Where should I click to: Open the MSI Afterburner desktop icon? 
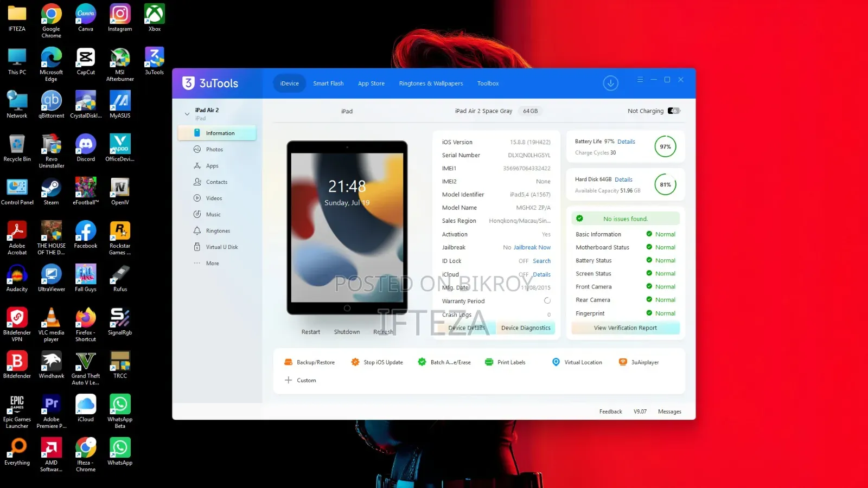click(x=120, y=65)
